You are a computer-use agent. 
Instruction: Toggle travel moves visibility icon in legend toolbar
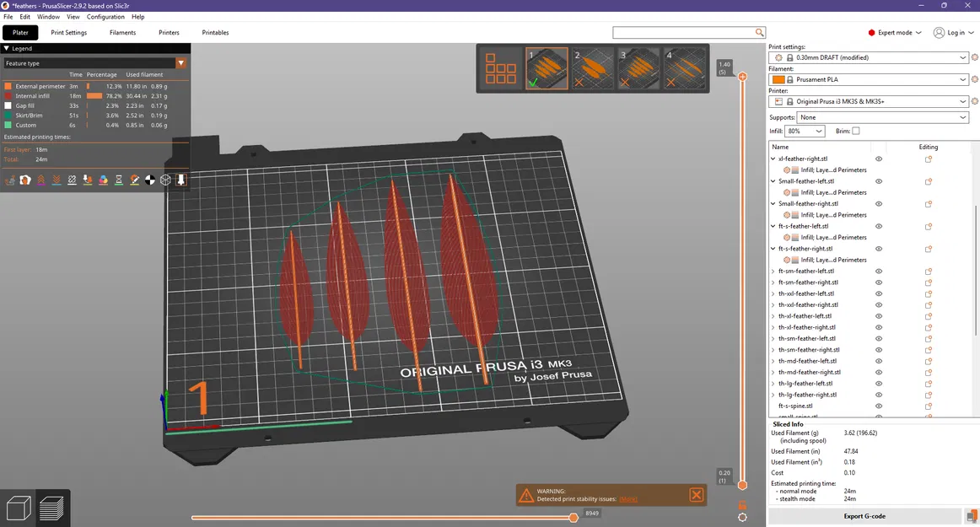10,180
